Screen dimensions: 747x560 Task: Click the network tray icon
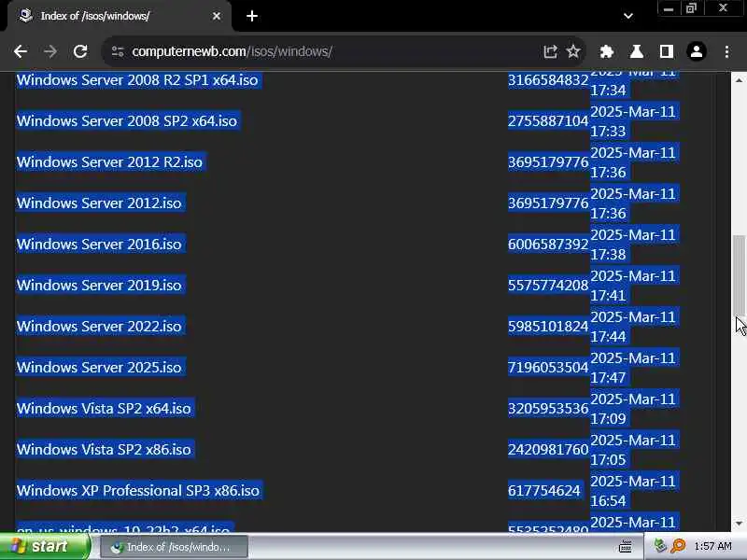coord(660,546)
